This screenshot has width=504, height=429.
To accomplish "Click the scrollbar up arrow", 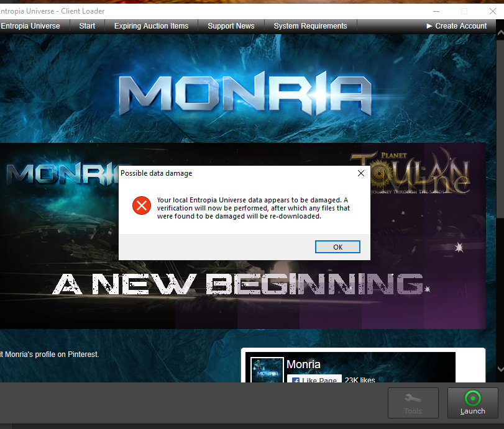I will 500,33.
